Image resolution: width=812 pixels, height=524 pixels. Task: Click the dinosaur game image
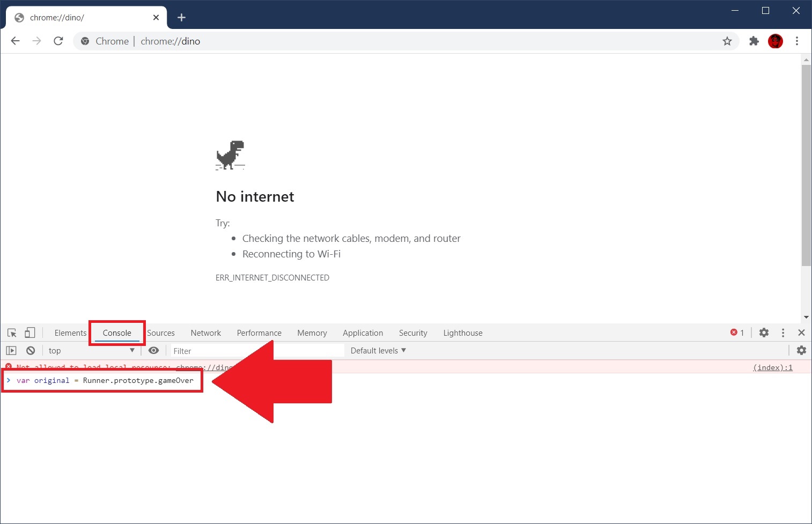click(231, 156)
